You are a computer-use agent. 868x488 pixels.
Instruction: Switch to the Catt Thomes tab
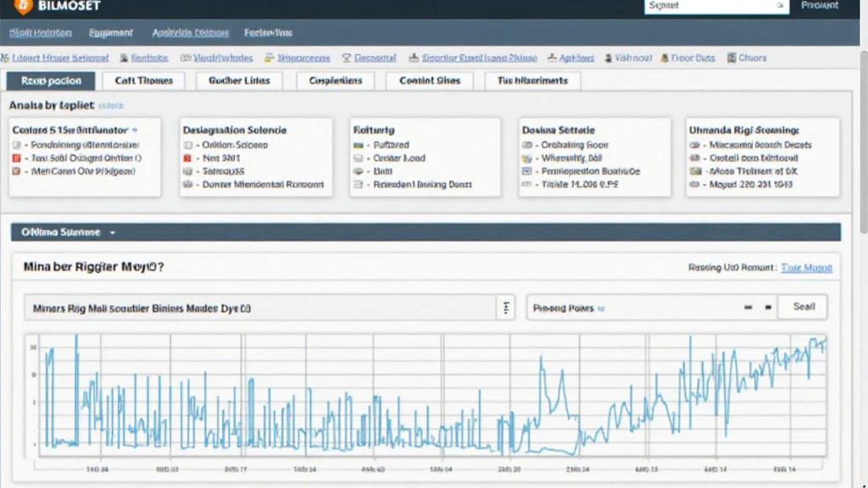pos(143,80)
